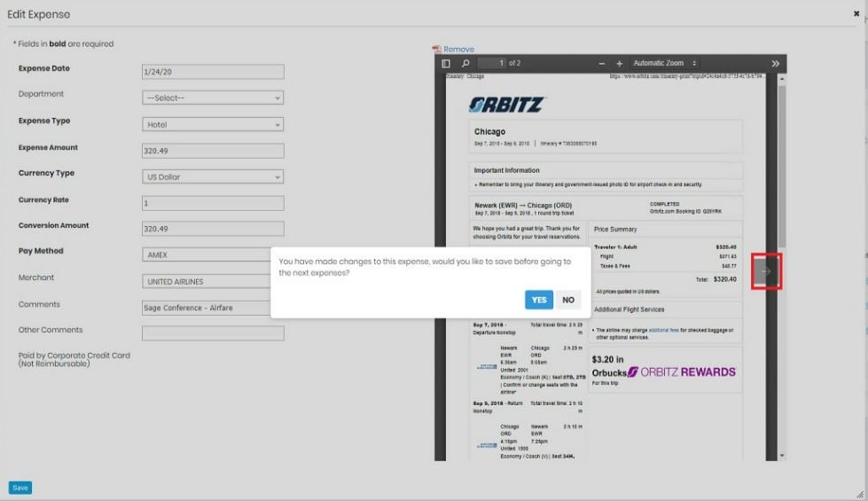Click the Merchant UNITED AIRLINES field

point(207,282)
